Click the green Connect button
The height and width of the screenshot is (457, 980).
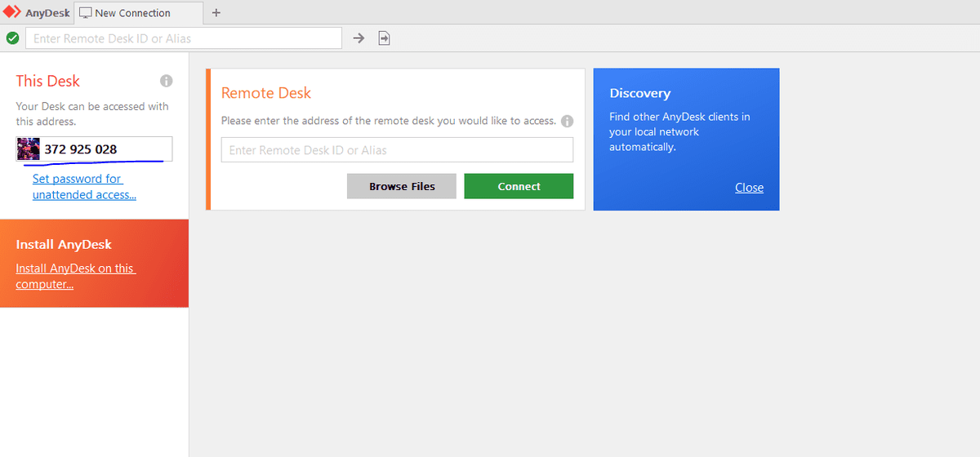519,186
